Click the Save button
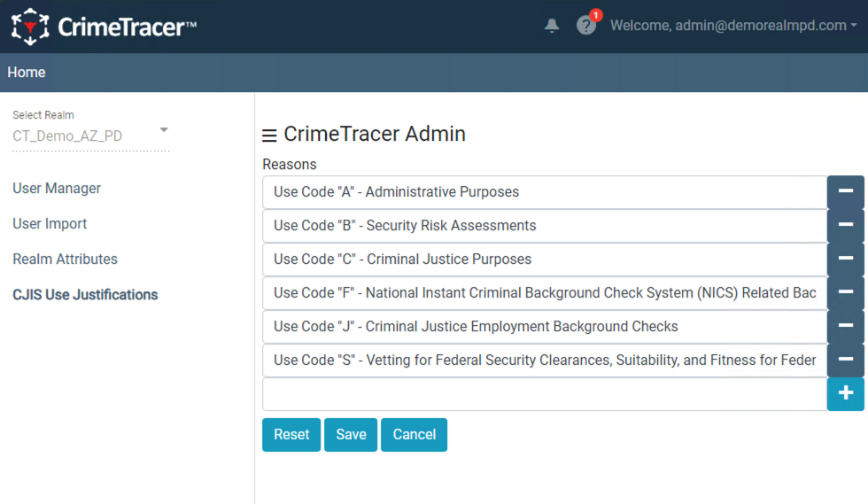 351,435
